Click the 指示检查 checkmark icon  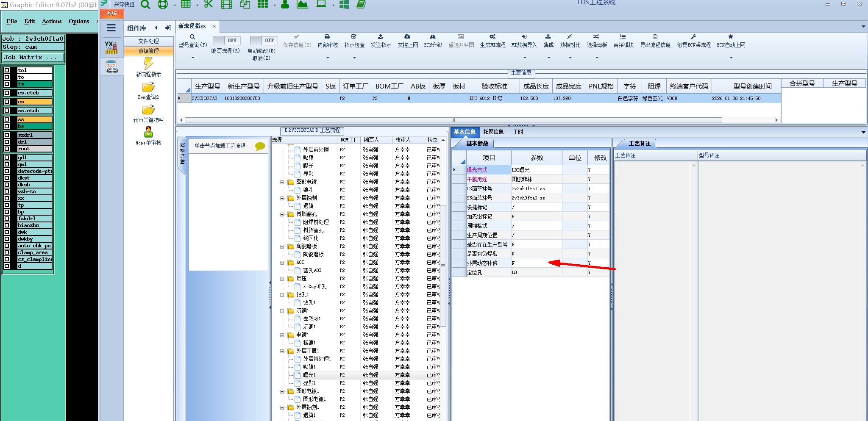point(354,37)
